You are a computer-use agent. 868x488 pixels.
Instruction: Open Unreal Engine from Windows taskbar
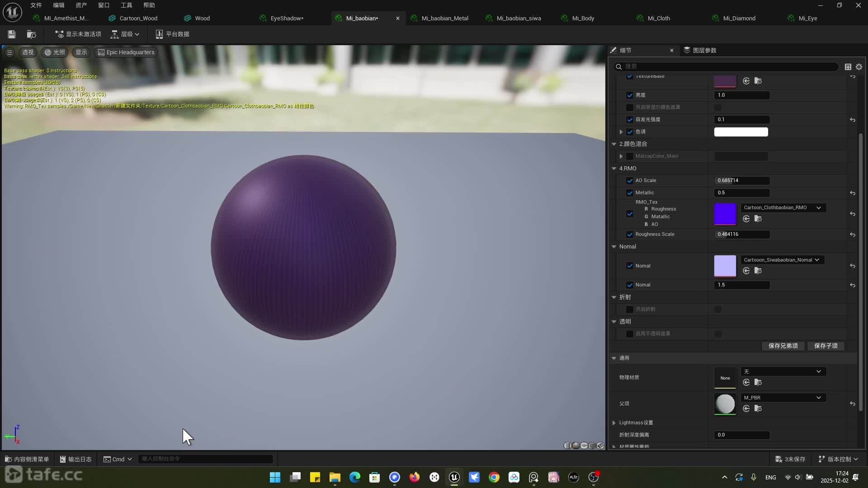454,477
